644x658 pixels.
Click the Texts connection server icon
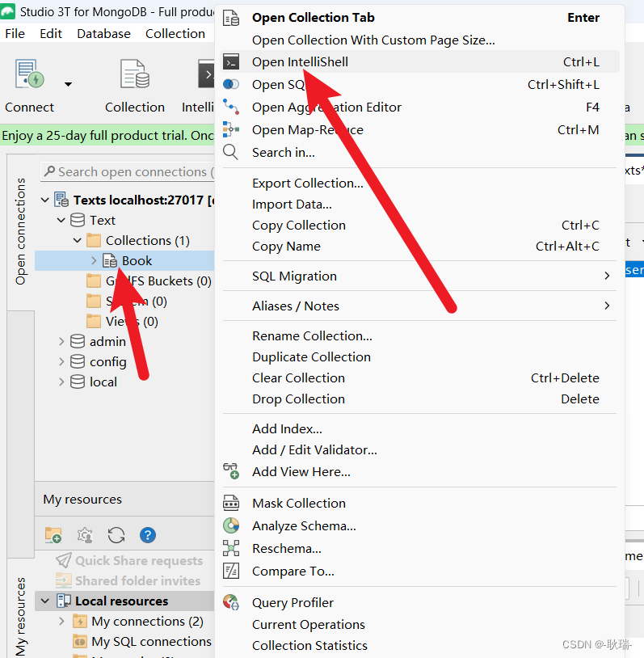click(x=61, y=200)
